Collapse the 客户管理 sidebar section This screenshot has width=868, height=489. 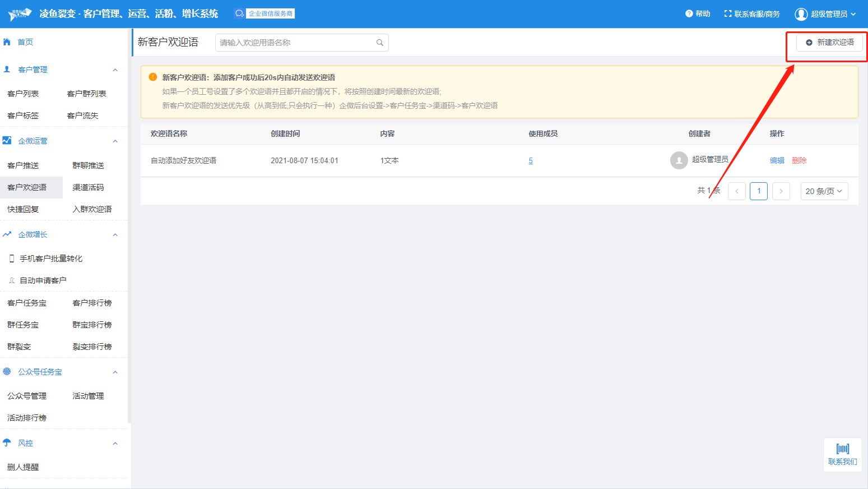click(x=115, y=70)
